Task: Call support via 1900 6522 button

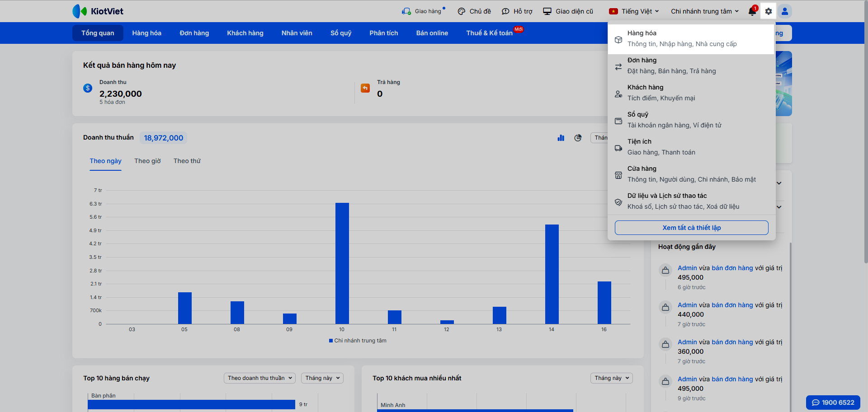Action: tap(833, 403)
